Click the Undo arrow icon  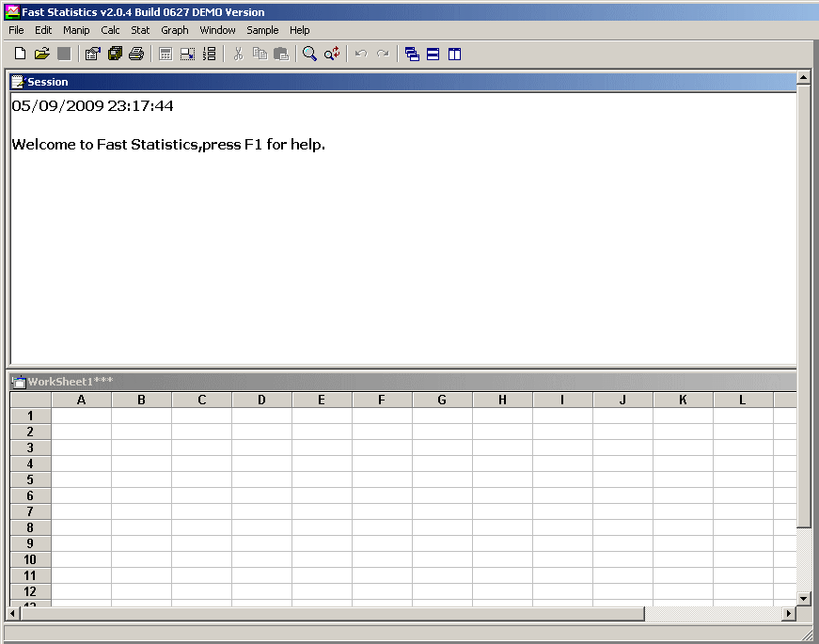(x=361, y=54)
